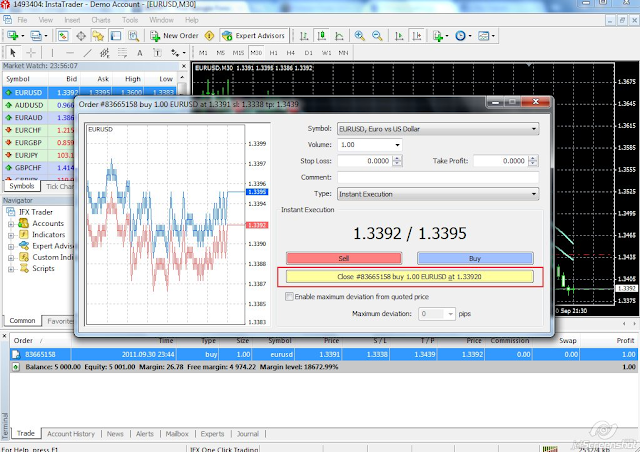Select the Vertical Line drawing tool
Screen dimensions: 640x452
click(52, 53)
